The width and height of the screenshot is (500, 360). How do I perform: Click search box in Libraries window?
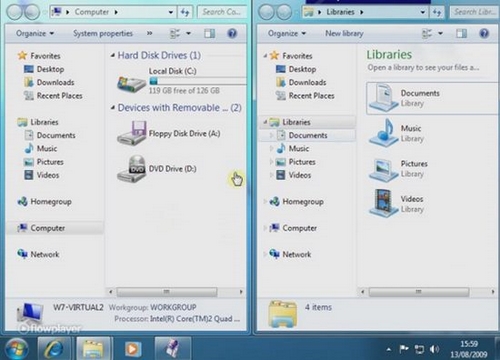[474, 12]
